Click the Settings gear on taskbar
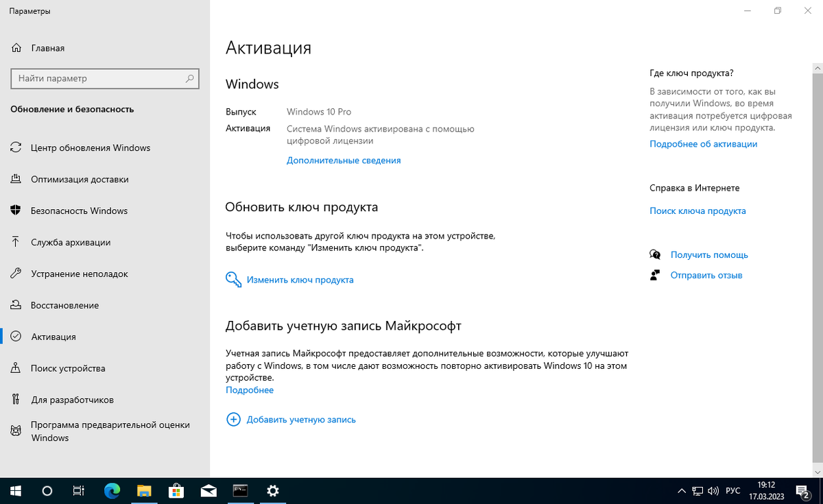The height and width of the screenshot is (504, 823). click(x=273, y=491)
